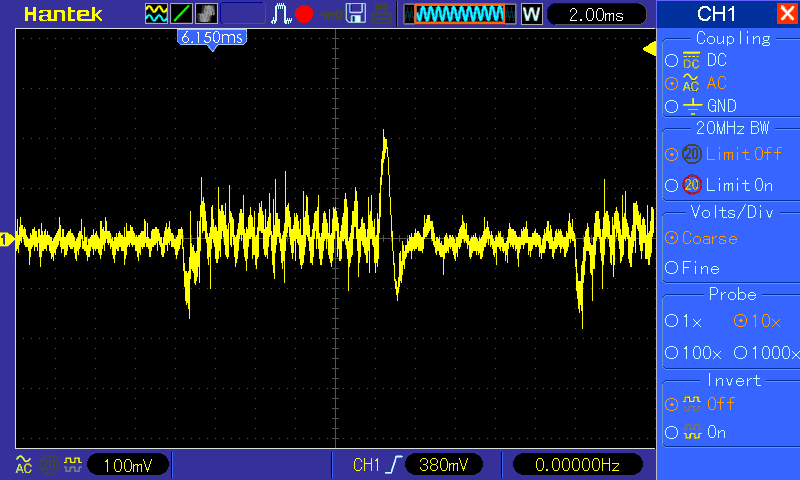800x480 pixels.
Task: Click the waveform memory overview bar
Action: pos(460,14)
